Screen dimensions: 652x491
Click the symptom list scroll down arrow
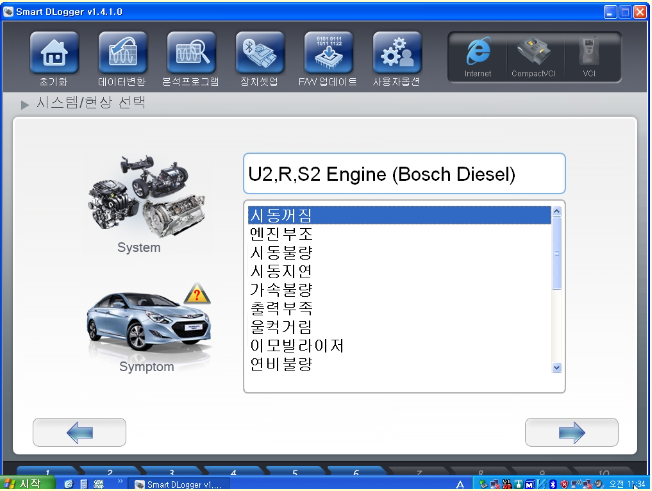pos(557,368)
